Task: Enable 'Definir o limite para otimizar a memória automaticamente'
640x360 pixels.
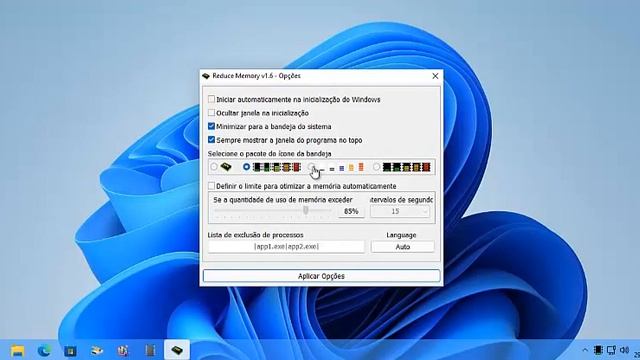Action: point(211,186)
